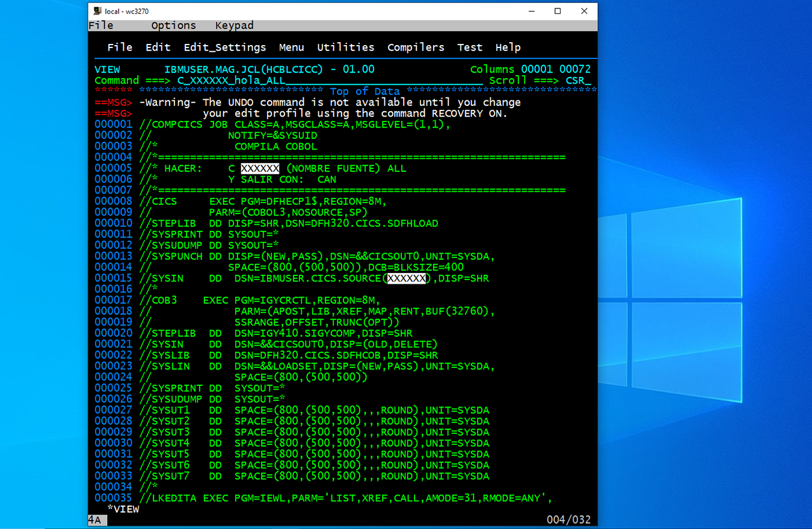Click the highlighted XXXXXX on line 000005

(260, 168)
